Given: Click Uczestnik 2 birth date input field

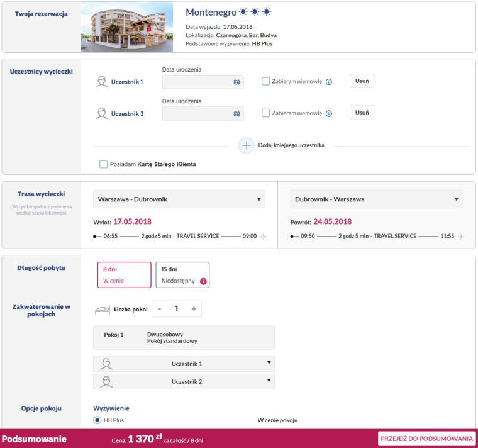Looking at the screenshot, I should tap(203, 114).
